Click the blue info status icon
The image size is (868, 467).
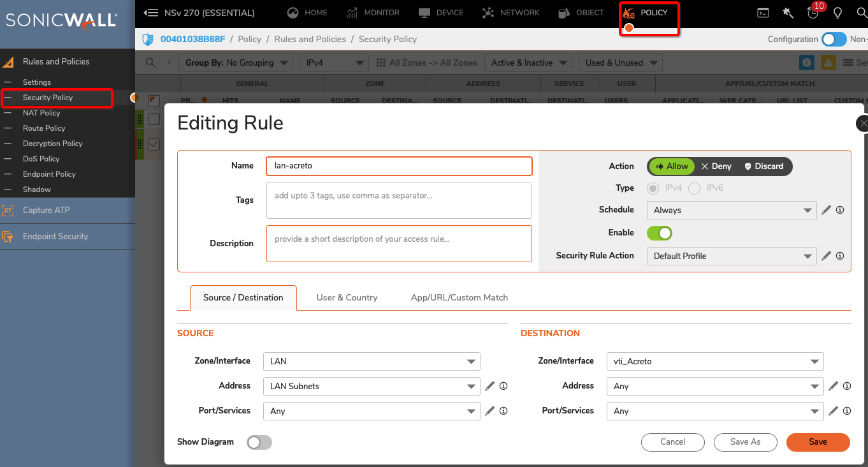(807, 63)
